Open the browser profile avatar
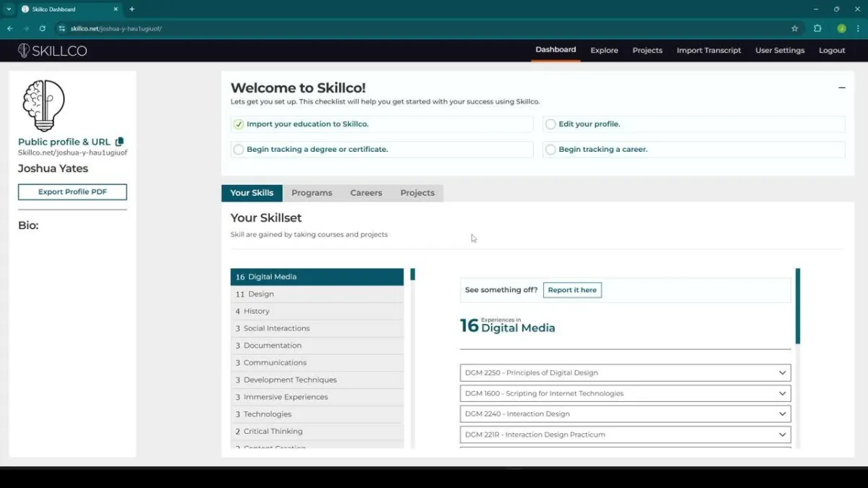This screenshot has height=488, width=868. pos(841,29)
